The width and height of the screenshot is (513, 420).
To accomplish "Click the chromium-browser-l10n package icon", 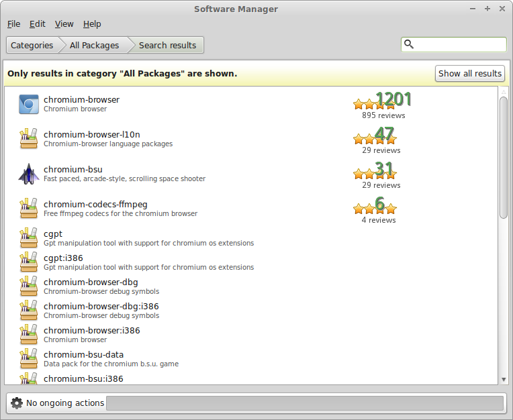I will click(x=29, y=139).
